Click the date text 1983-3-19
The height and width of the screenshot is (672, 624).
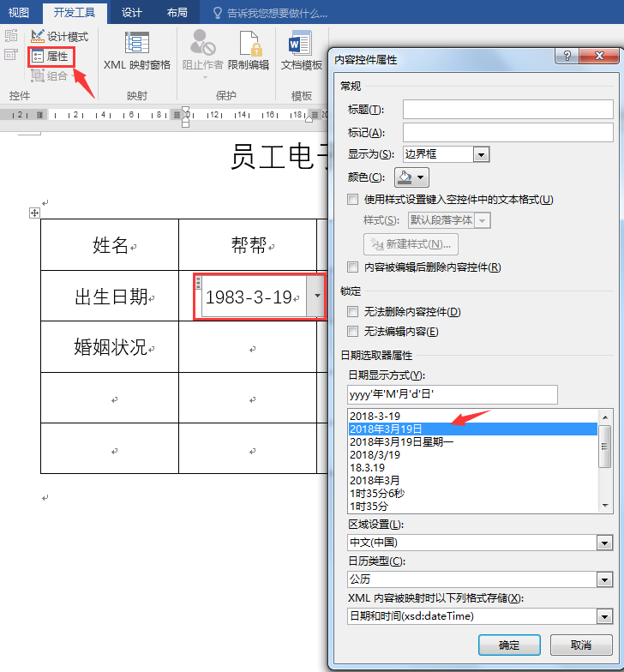click(x=249, y=297)
